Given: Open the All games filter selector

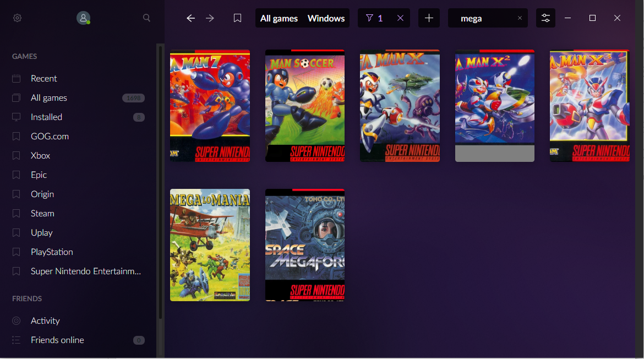Looking at the screenshot, I should 278,18.
